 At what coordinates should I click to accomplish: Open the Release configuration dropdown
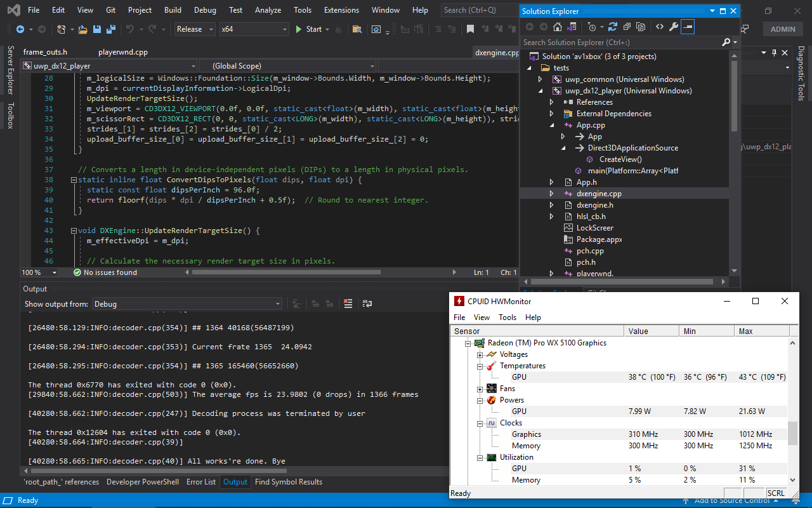coord(193,29)
